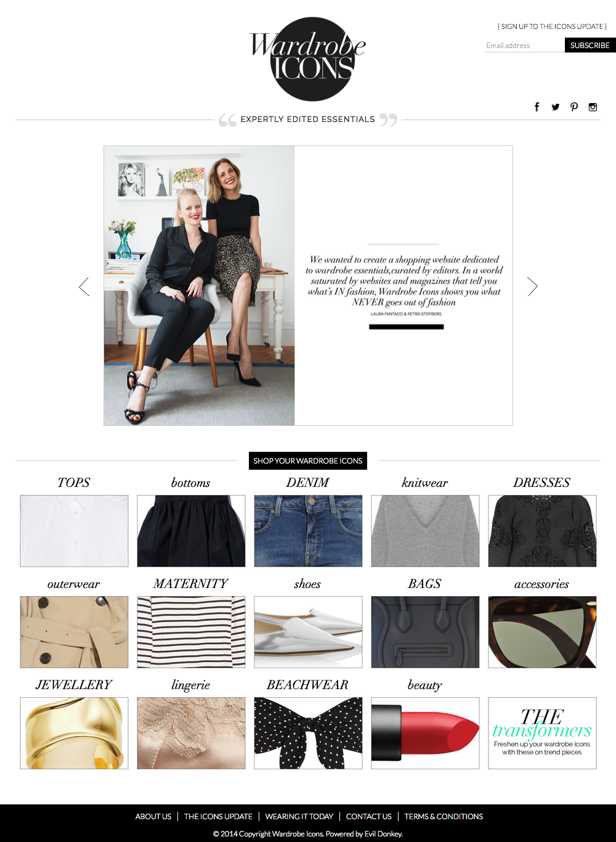The height and width of the screenshot is (842, 616).
Task: Open Contact Us in footer
Action: [369, 816]
